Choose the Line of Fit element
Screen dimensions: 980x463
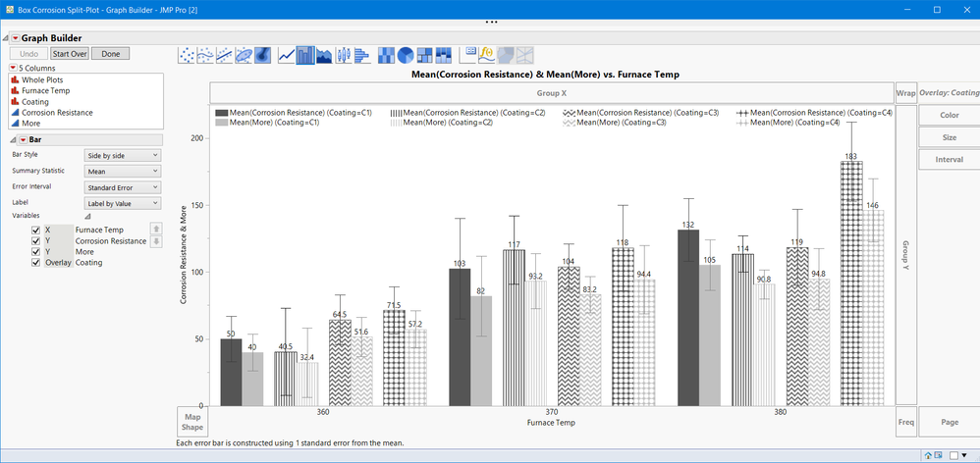click(x=225, y=55)
